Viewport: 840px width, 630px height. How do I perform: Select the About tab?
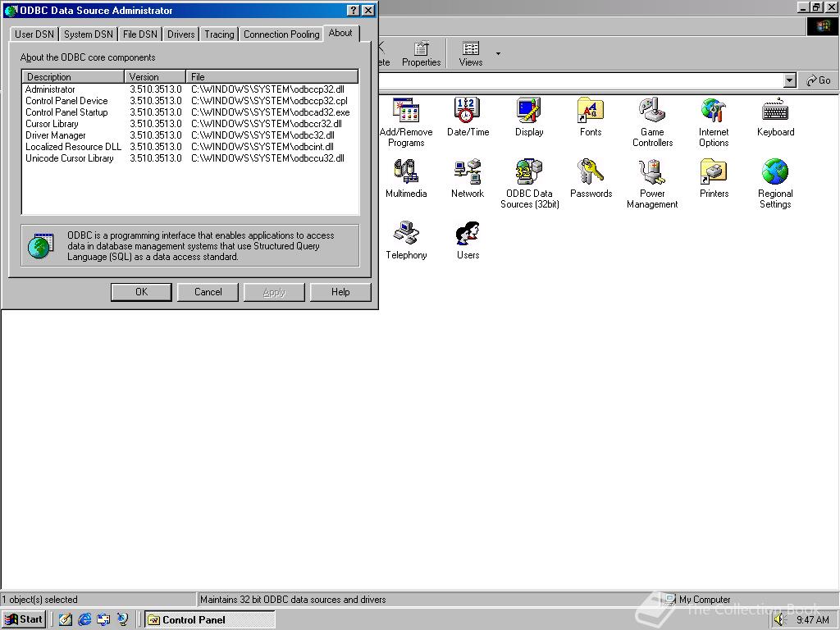340,33
